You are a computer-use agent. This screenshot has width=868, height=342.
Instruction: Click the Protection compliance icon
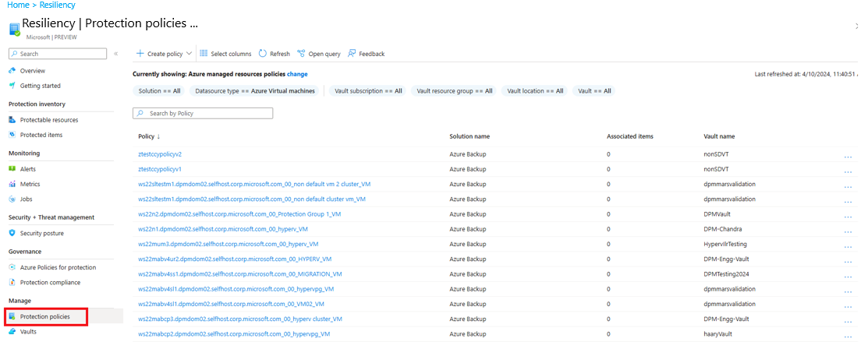point(12,282)
